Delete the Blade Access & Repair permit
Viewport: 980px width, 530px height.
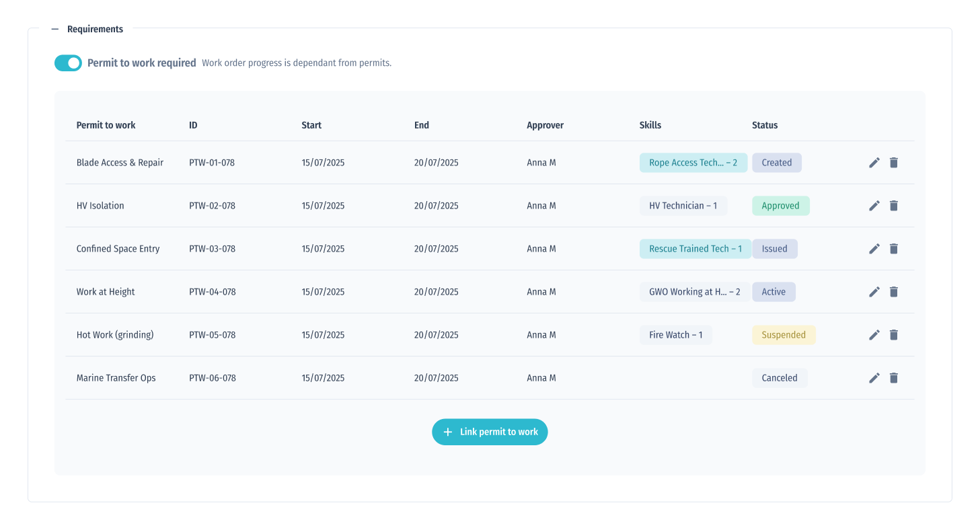893,163
